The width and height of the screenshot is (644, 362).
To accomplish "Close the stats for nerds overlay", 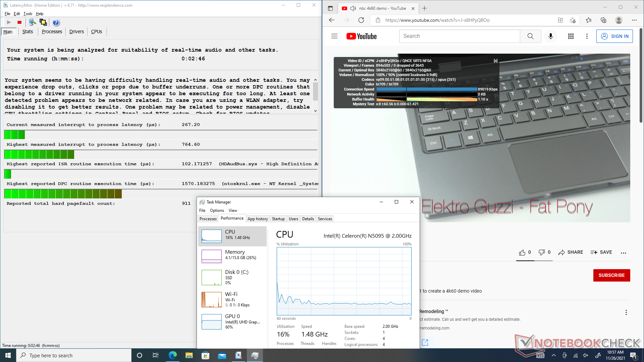I will 495,61.
